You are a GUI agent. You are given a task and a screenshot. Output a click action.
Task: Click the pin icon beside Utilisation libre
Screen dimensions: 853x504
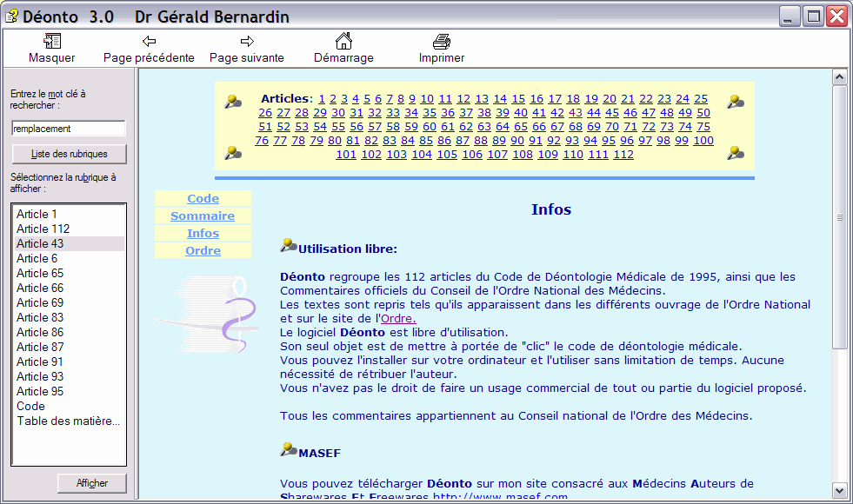pyautogui.click(x=289, y=246)
